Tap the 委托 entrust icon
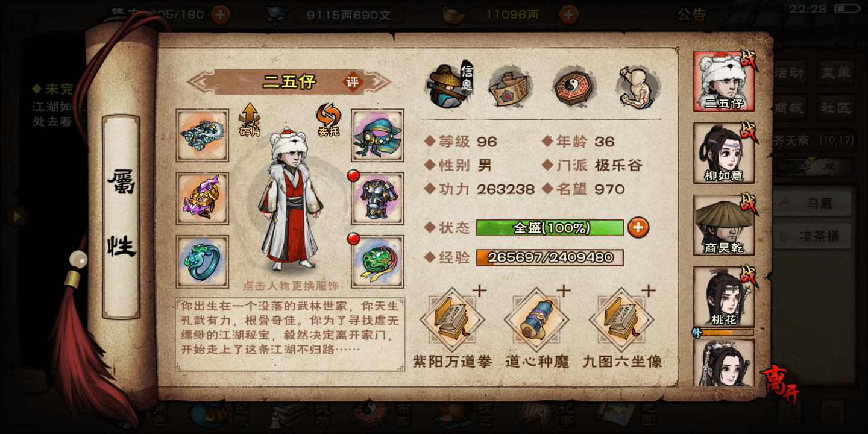This screenshot has height=434, width=868. click(329, 119)
